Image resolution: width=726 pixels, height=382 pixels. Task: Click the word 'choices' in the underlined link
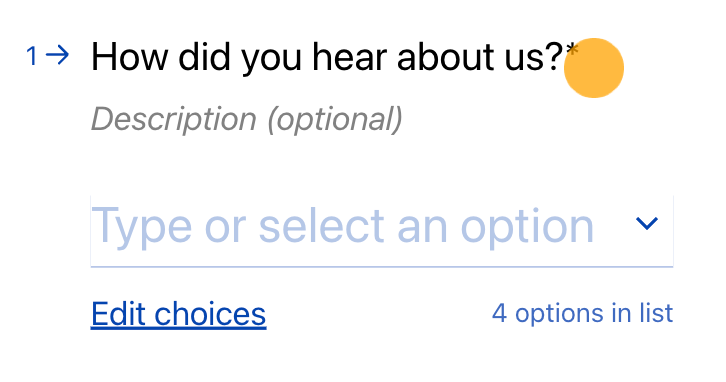point(210,314)
